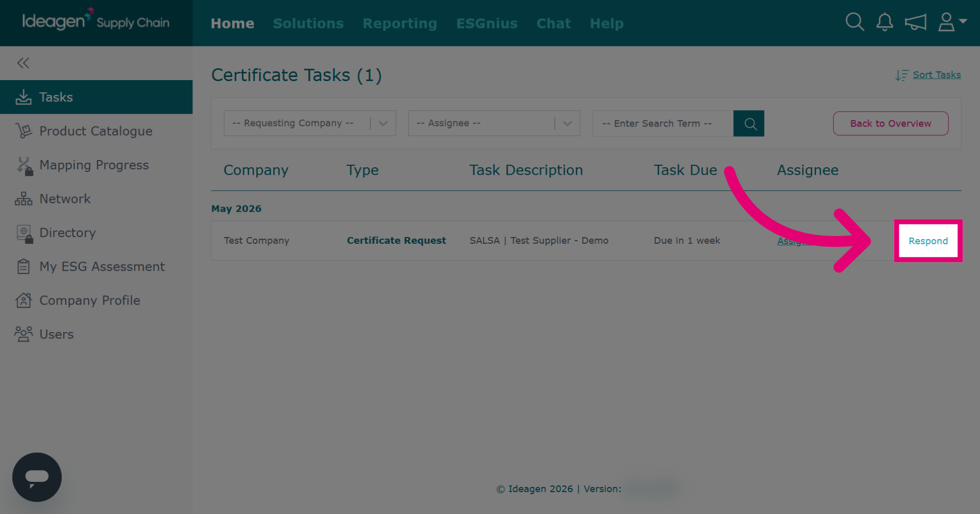980x514 pixels.
Task: Open the ESGnius menu
Action: [x=487, y=23]
